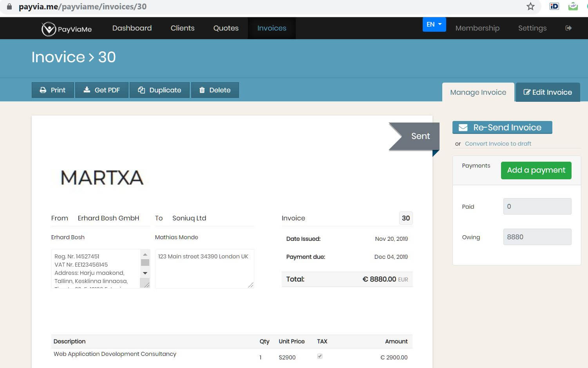
Task: Print the invoice
Action: point(53,90)
